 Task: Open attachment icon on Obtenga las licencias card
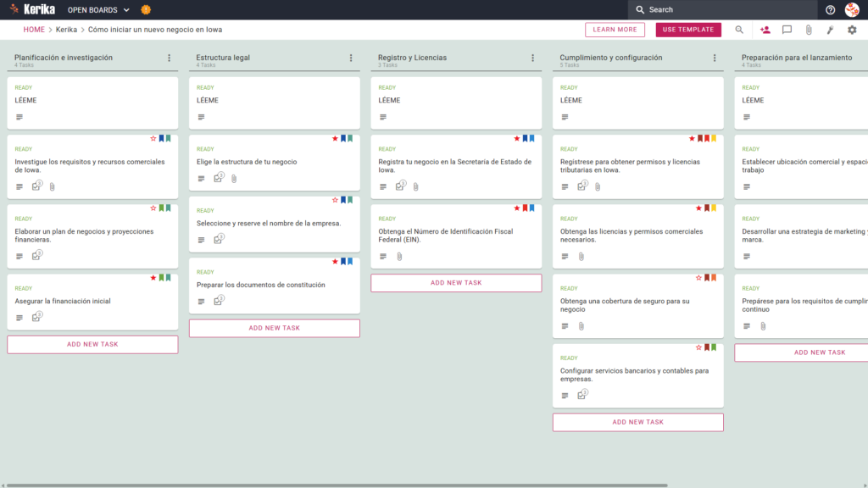click(x=581, y=257)
